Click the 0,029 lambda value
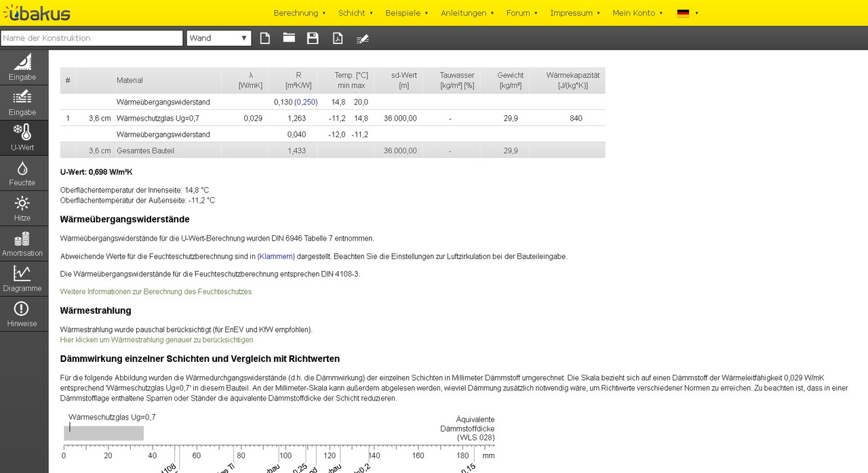The height and width of the screenshot is (473, 868). tap(253, 119)
